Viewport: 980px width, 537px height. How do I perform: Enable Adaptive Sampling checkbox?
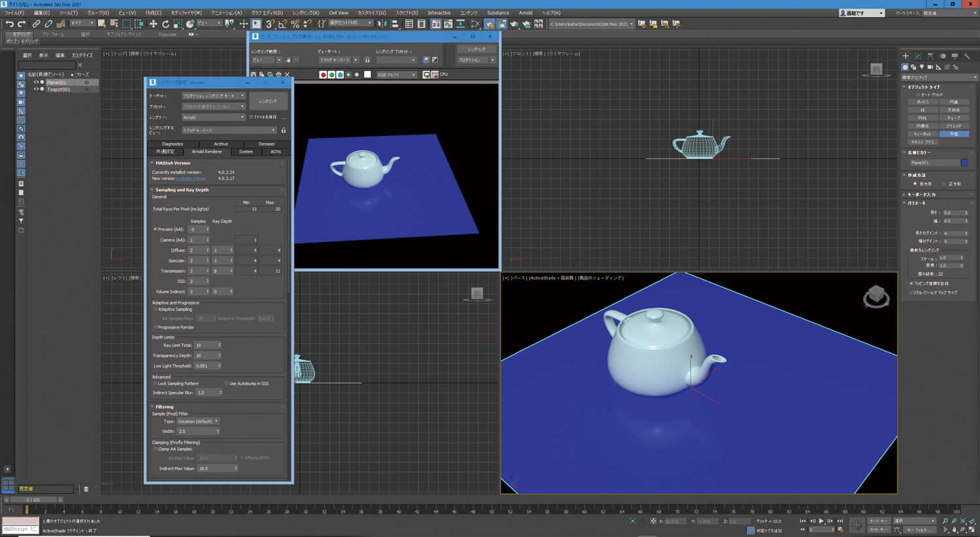(155, 310)
